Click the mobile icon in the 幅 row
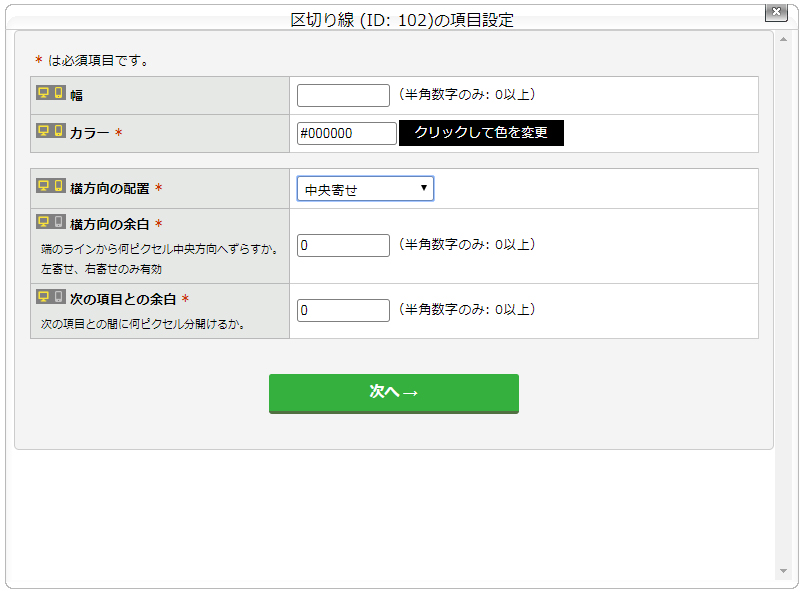 coord(58,92)
